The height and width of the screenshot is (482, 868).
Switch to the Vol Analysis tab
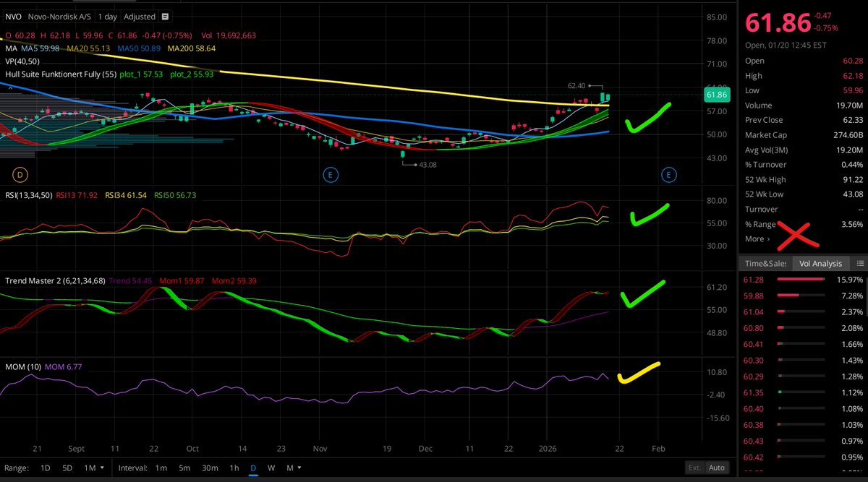pyautogui.click(x=821, y=264)
